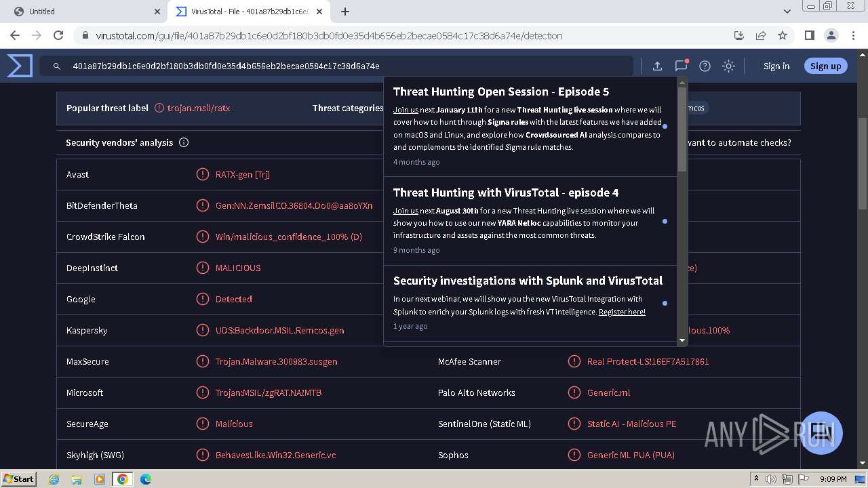This screenshot has width=868, height=488.
Task: Expand the tab search dropdown chevron
Action: pyautogui.click(x=787, y=12)
